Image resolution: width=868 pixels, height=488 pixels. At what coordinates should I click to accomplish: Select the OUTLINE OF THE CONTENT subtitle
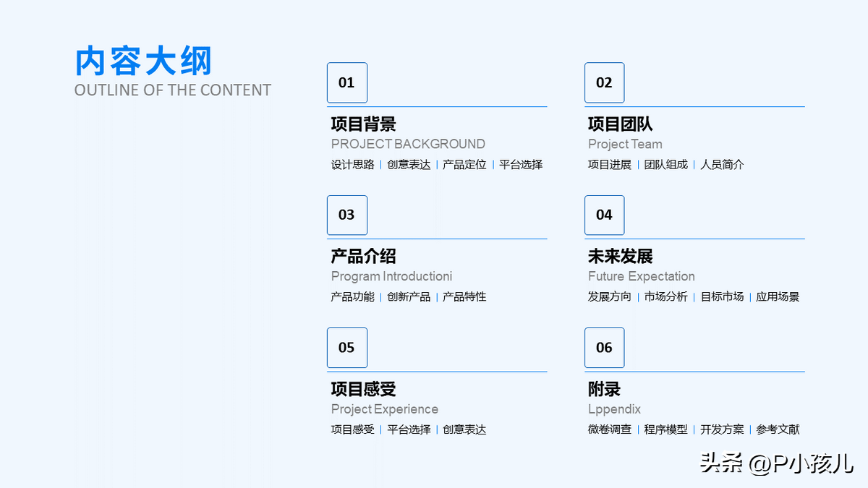pos(173,90)
